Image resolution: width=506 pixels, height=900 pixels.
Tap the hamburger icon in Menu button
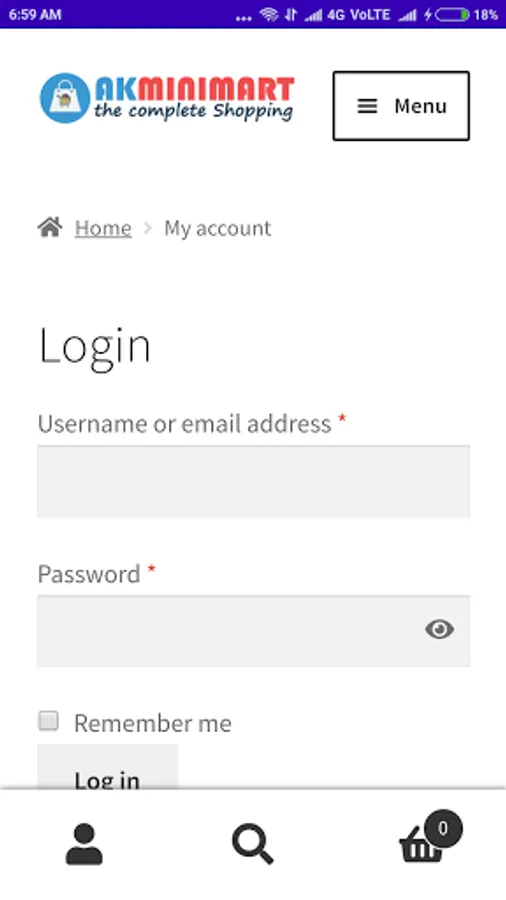367,106
